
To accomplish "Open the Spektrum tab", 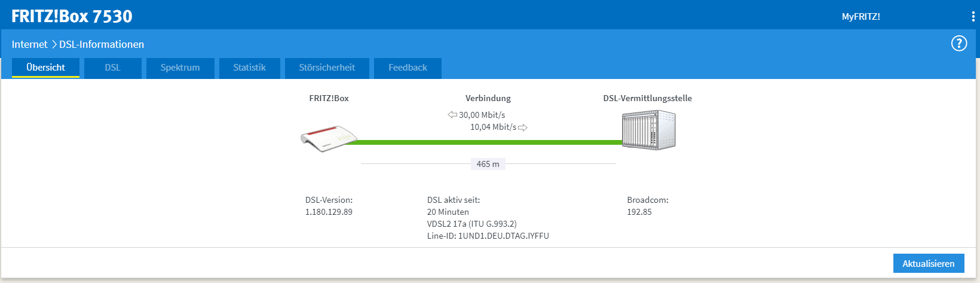I will tap(180, 68).
